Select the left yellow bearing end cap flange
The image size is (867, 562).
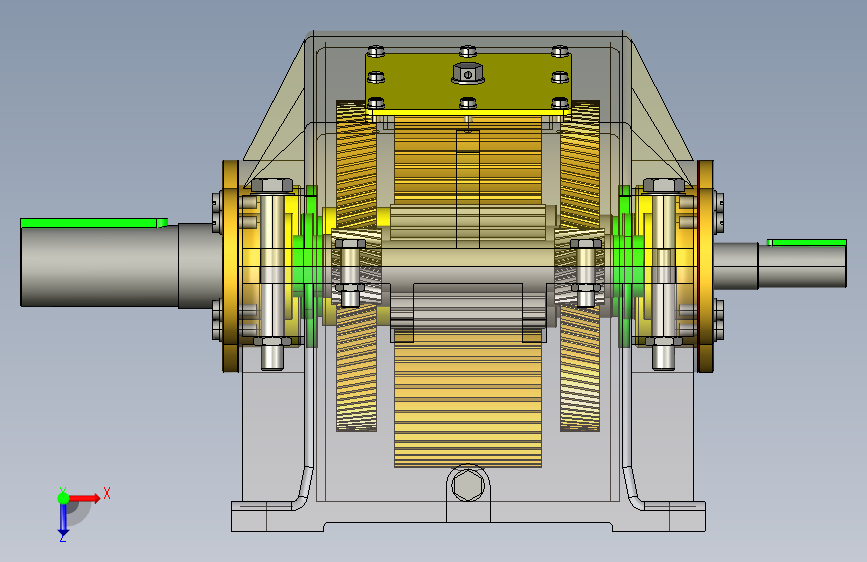point(231,266)
